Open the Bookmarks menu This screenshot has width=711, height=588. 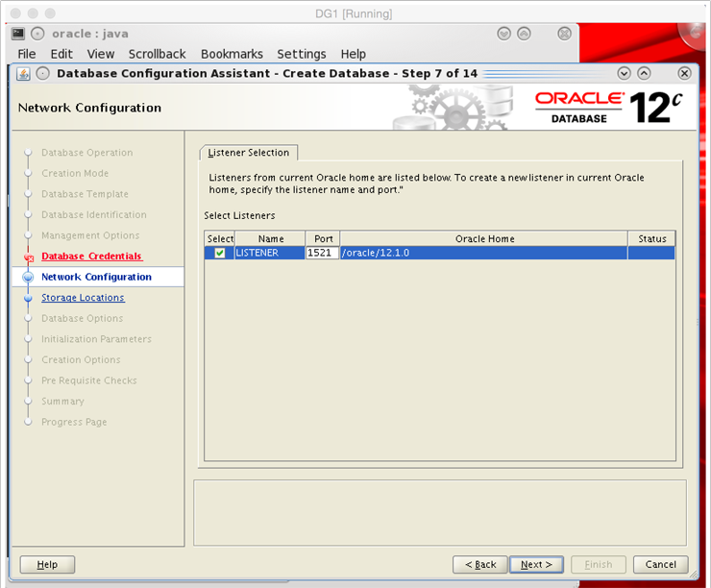coord(232,54)
